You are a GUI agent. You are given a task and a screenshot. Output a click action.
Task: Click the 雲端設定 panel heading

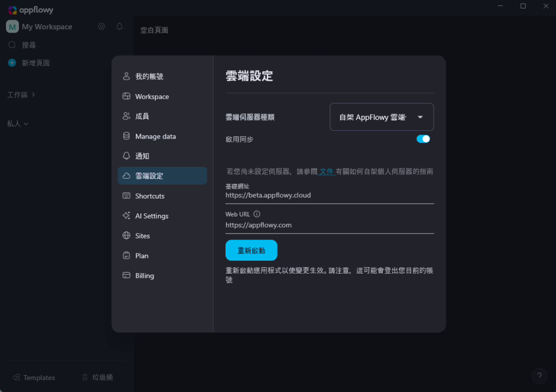coord(249,76)
